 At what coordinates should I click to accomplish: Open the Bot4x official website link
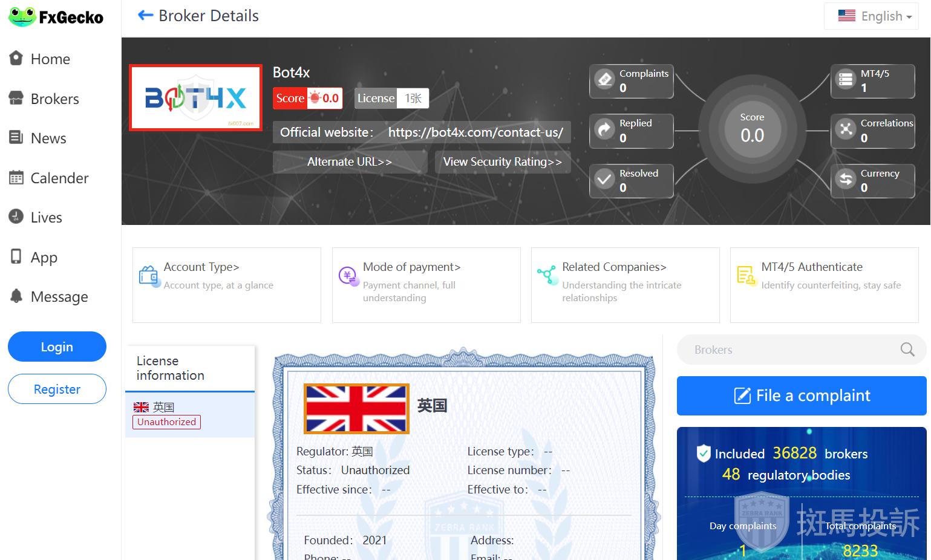(x=475, y=132)
